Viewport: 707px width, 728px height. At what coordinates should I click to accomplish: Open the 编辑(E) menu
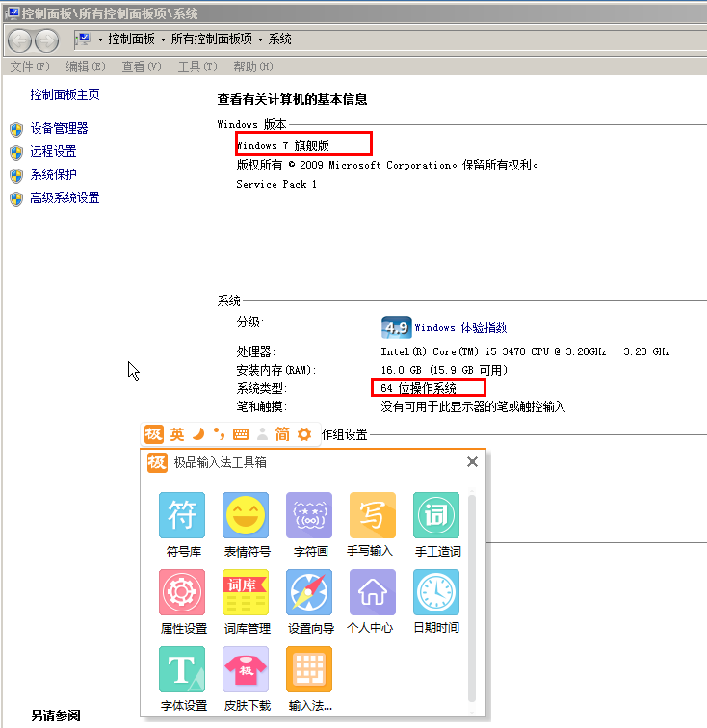86,66
